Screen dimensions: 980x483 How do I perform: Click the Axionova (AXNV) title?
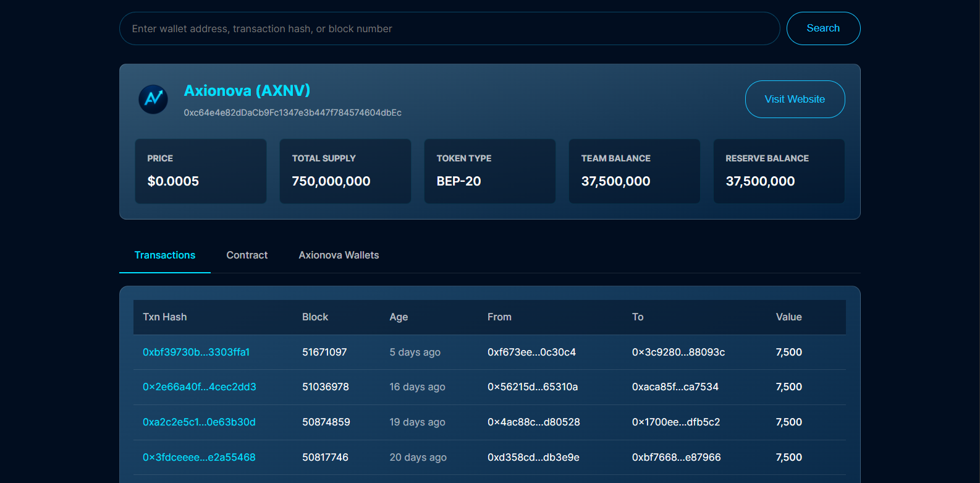pos(247,91)
